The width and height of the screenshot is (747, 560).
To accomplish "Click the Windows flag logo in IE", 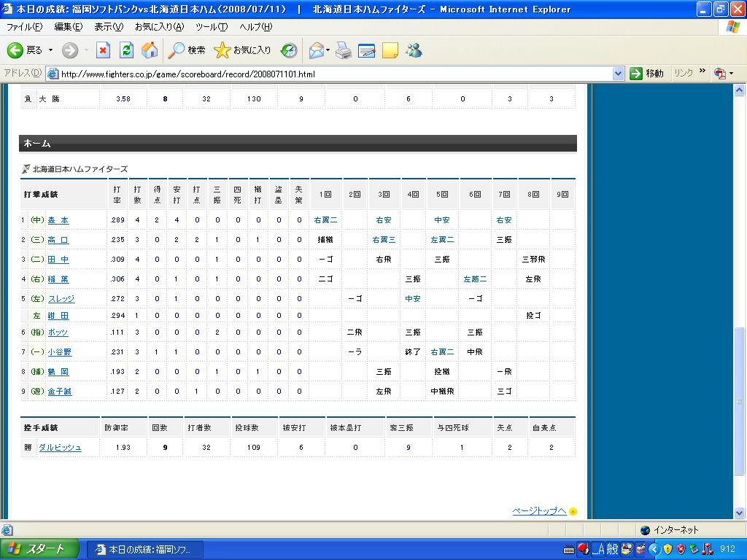I will coord(732,27).
